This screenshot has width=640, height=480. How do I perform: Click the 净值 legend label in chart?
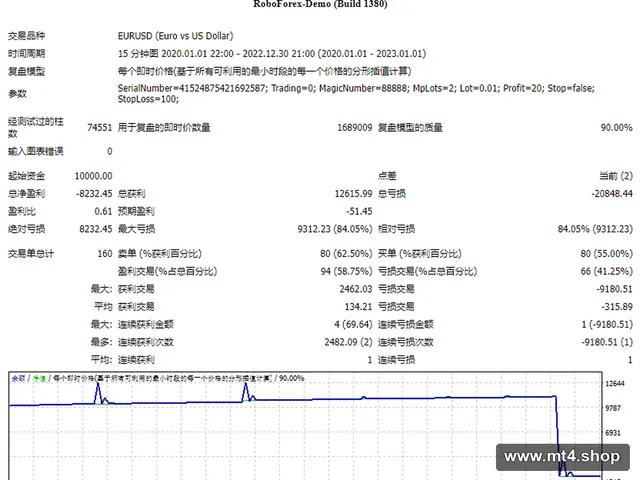39,379
